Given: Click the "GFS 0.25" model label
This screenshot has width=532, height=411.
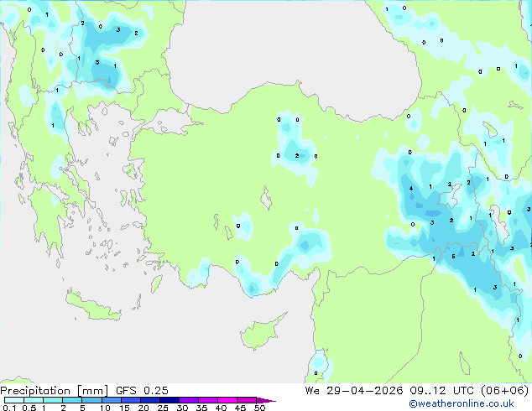Looking at the screenshot, I should tap(142, 391).
